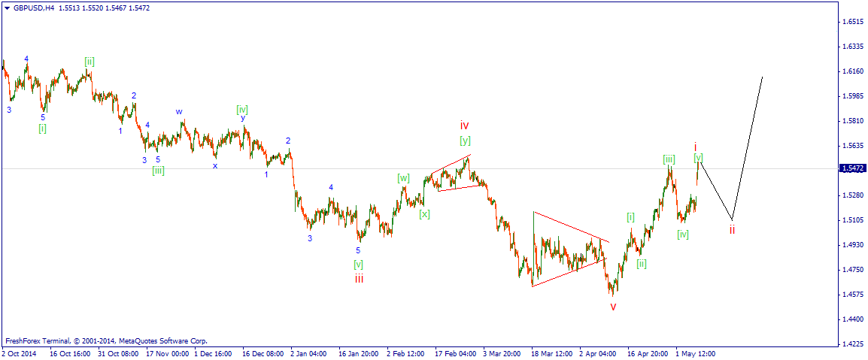Select the green [y] wave label
The width and height of the screenshot is (868, 360).
point(465,141)
